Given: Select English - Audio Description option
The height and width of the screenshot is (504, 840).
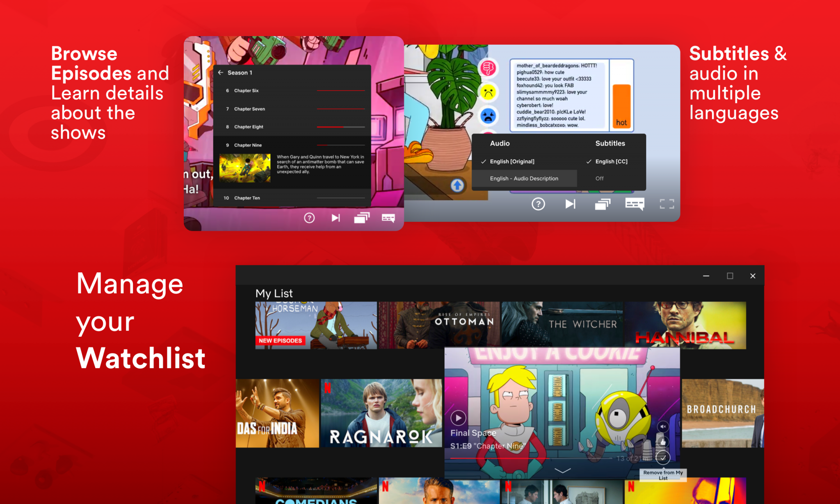Looking at the screenshot, I should coord(524,178).
